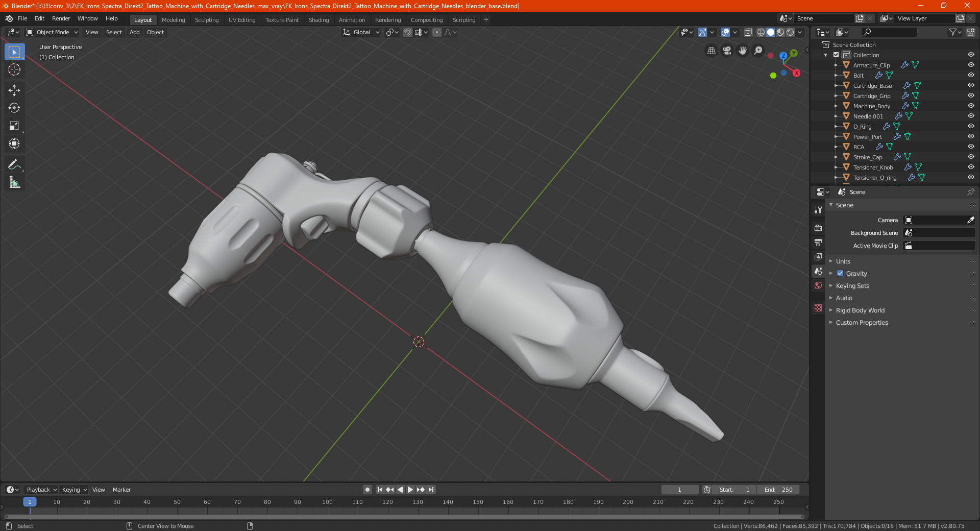Switch to camera view icon
980x531 pixels.
(x=727, y=51)
